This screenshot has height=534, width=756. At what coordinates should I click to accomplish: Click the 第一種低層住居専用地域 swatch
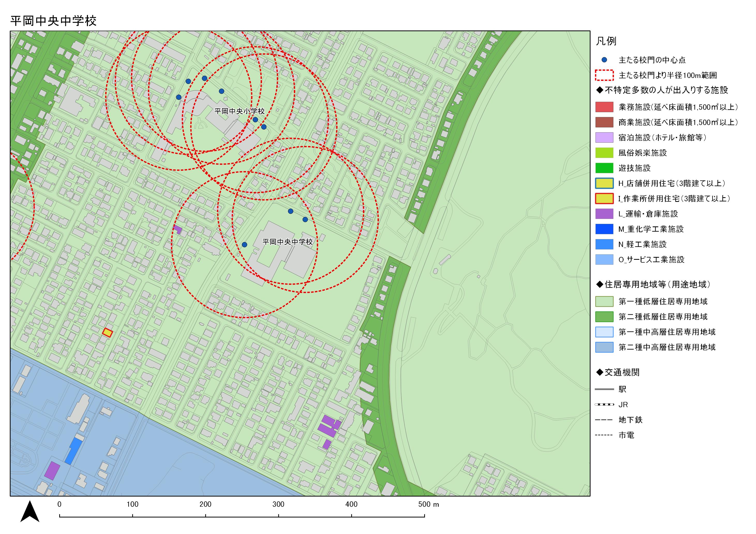pos(604,301)
